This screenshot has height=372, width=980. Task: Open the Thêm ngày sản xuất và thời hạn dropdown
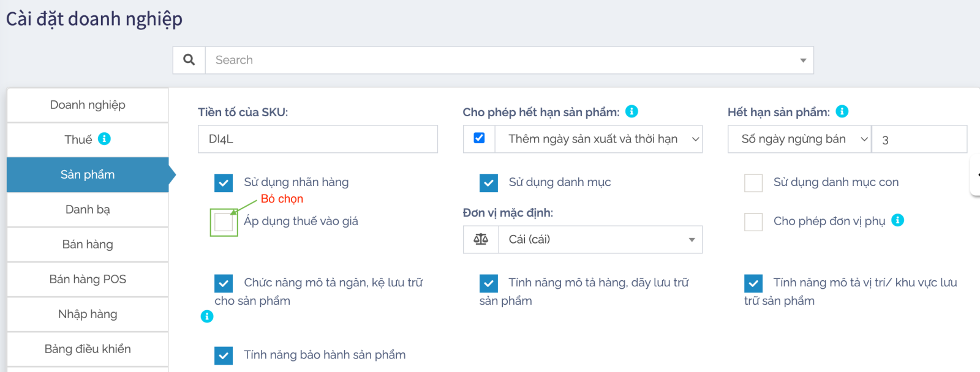(x=597, y=139)
